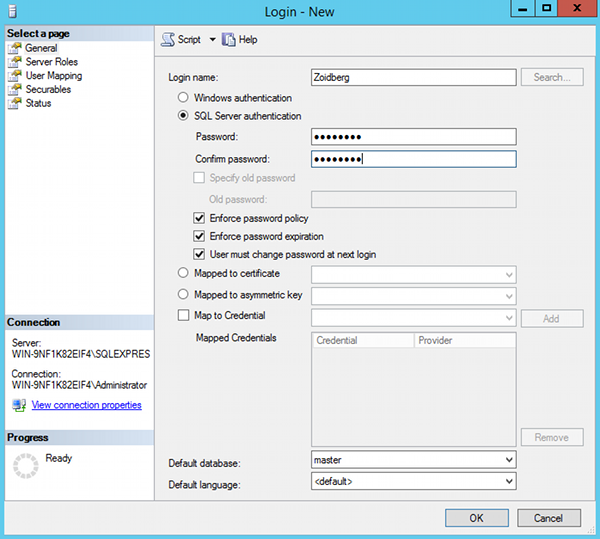
Task: Click the Help label in toolbar
Action: click(248, 39)
